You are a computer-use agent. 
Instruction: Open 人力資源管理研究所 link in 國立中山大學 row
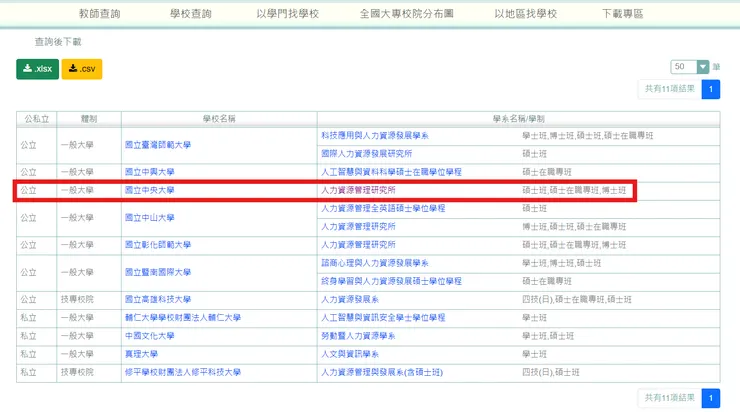pyautogui.click(x=358, y=227)
